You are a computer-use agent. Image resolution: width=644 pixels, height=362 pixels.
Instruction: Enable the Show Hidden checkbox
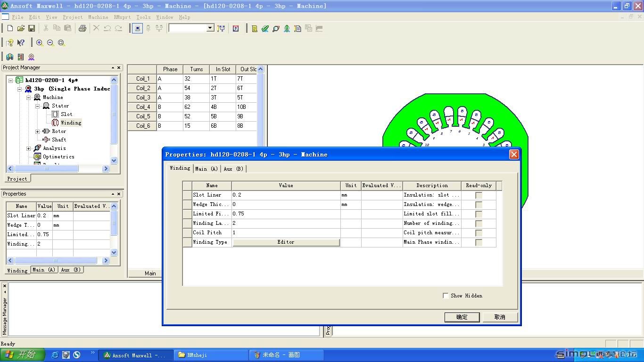pyautogui.click(x=446, y=296)
